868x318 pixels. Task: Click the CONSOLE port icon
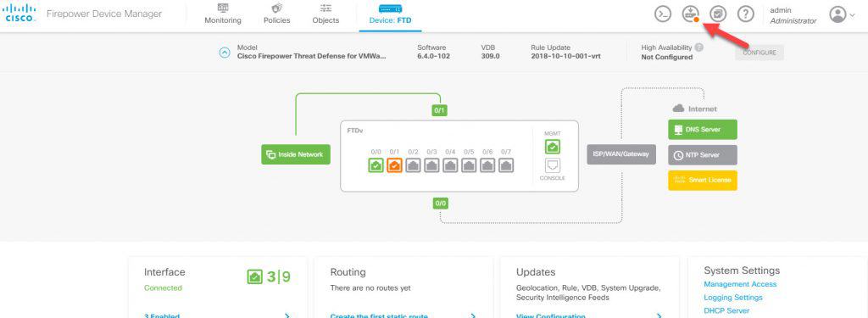[x=552, y=165]
